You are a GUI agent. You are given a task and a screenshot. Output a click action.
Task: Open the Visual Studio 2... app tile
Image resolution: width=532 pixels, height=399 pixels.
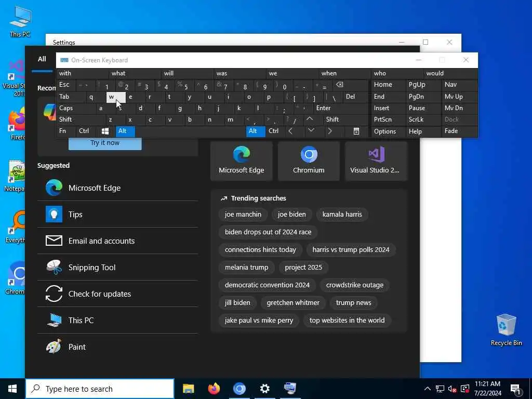coord(376,161)
